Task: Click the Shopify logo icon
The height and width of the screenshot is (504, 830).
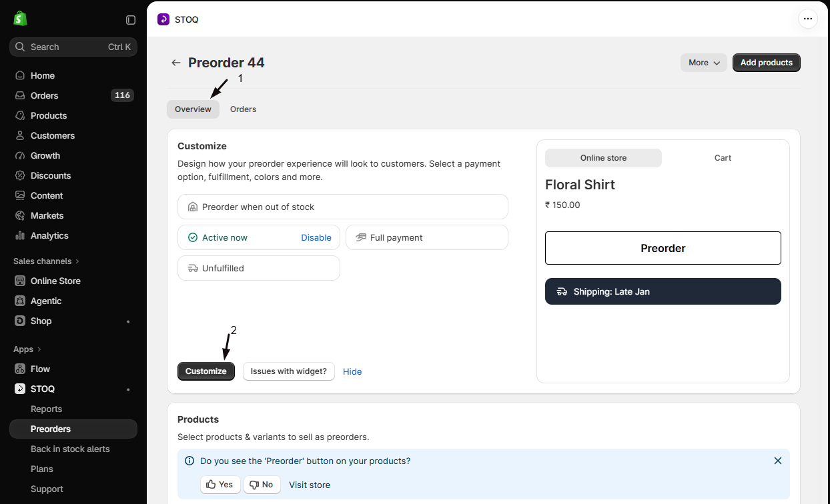Action: pos(20,19)
